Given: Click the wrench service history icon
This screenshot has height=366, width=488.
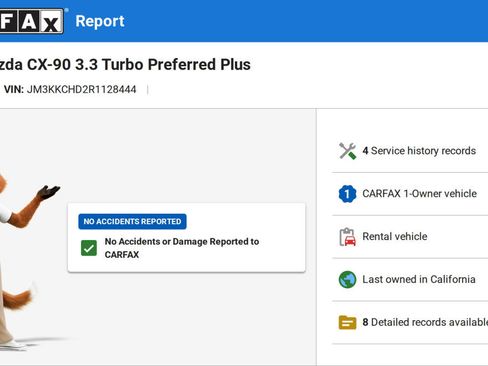Looking at the screenshot, I should 347,151.
